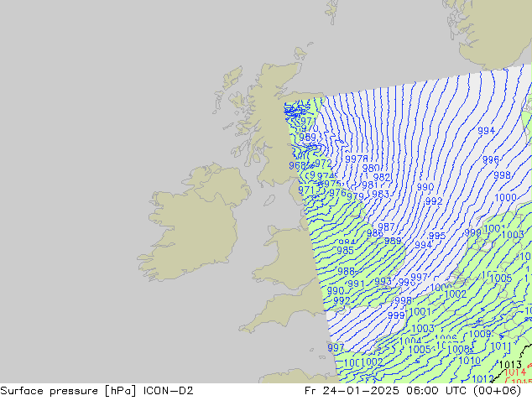Select the 985 isobar label

pyautogui.click(x=346, y=251)
